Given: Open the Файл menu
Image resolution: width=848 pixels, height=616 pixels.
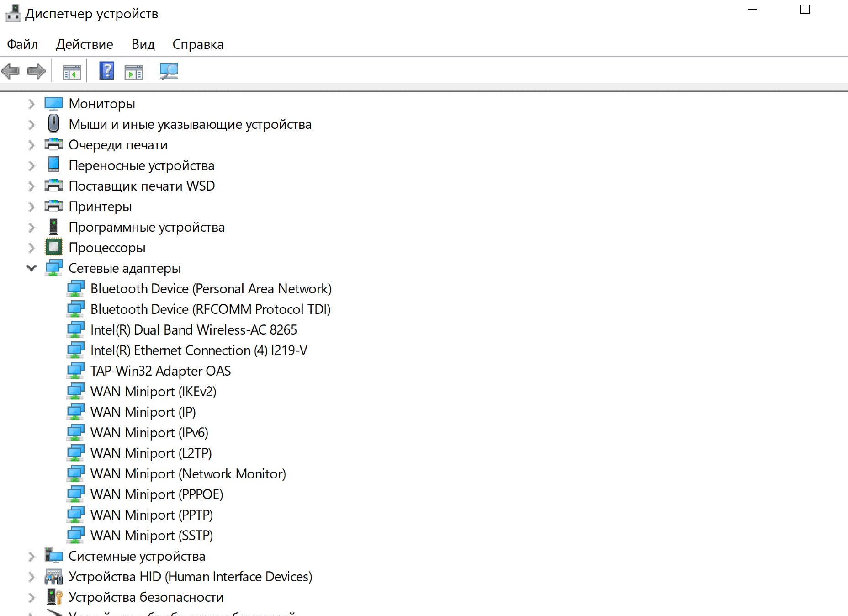Looking at the screenshot, I should pos(22,44).
